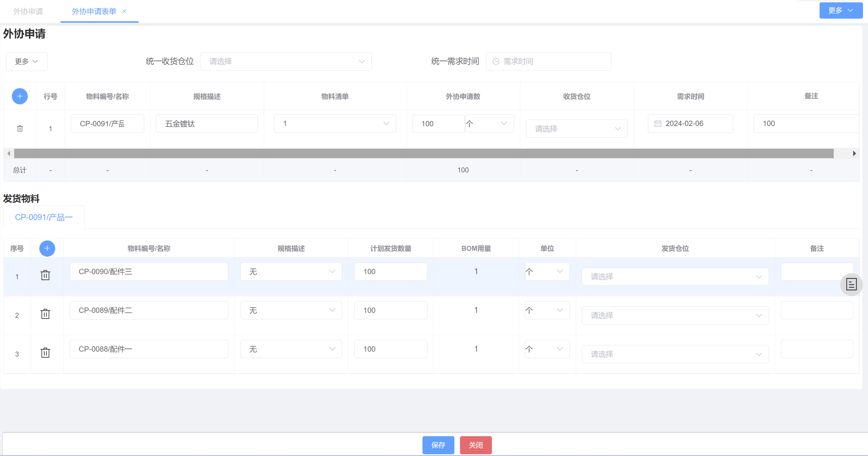Open the 发货仓位 dropdown for CP-0089/配件二
Image resolution: width=868 pixels, height=456 pixels.
click(675, 315)
